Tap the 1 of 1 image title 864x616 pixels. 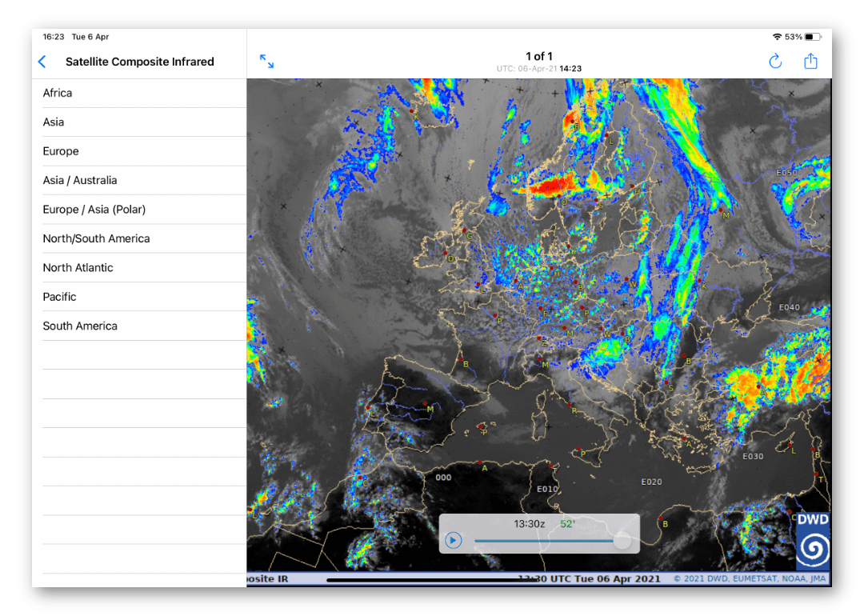click(538, 56)
